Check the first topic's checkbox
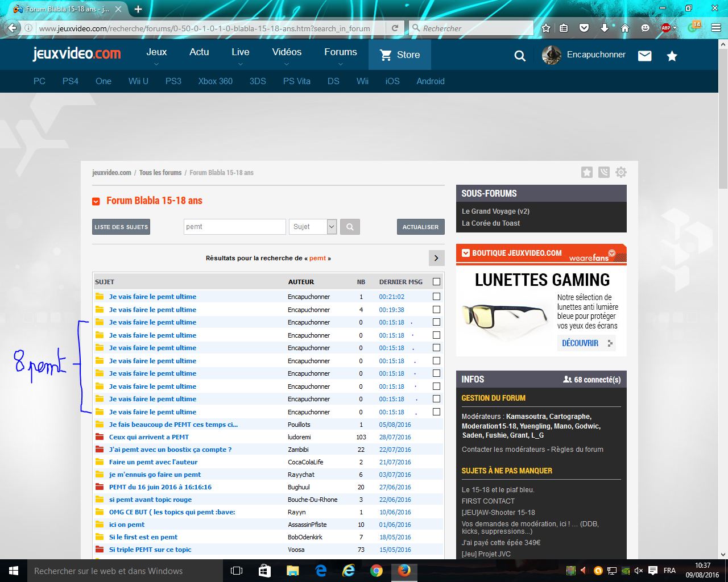This screenshot has width=728, height=582. coord(436,297)
